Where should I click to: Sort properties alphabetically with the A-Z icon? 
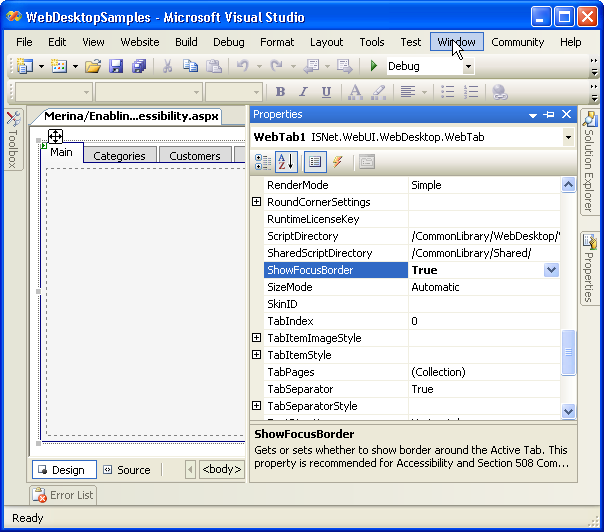(x=286, y=162)
